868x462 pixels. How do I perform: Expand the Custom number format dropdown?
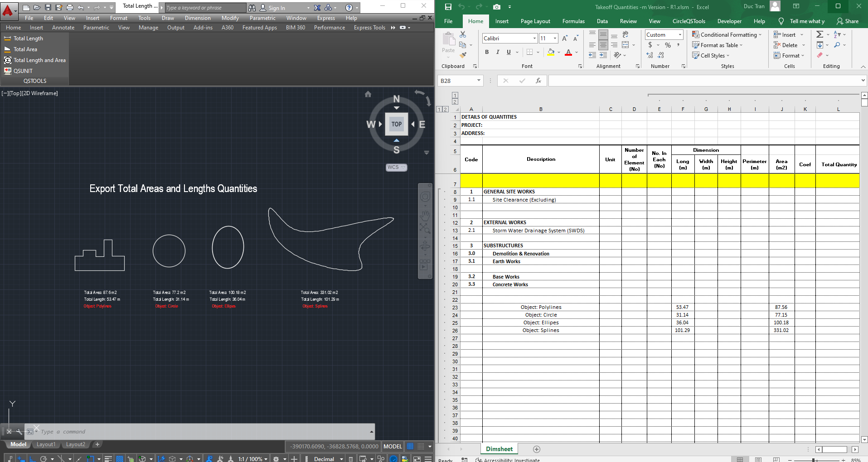coord(680,35)
